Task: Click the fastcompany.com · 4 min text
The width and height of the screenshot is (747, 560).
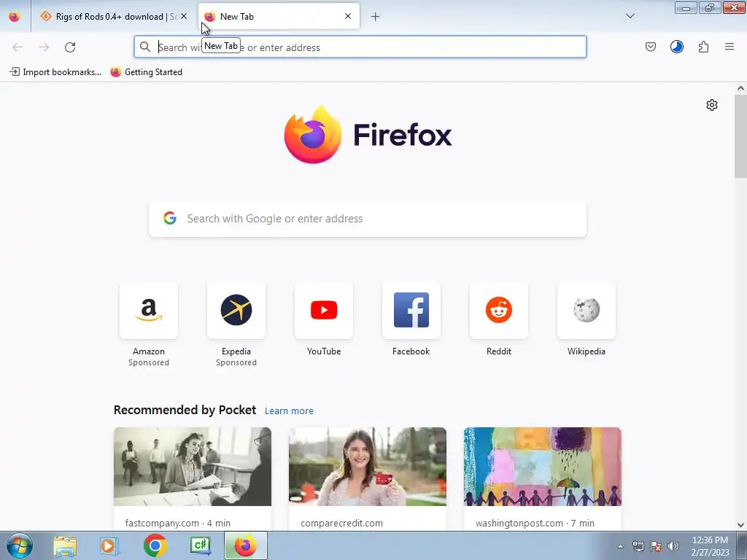Action: point(178,523)
